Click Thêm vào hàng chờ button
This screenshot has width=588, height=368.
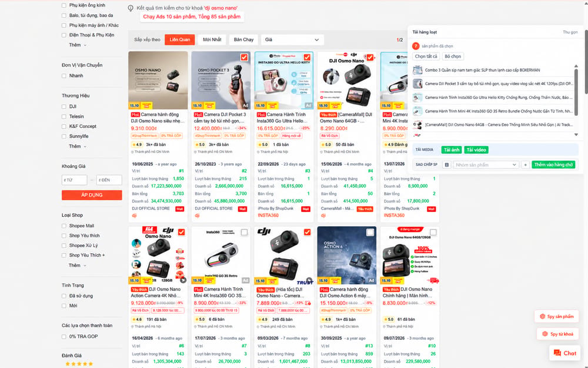coord(553,165)
